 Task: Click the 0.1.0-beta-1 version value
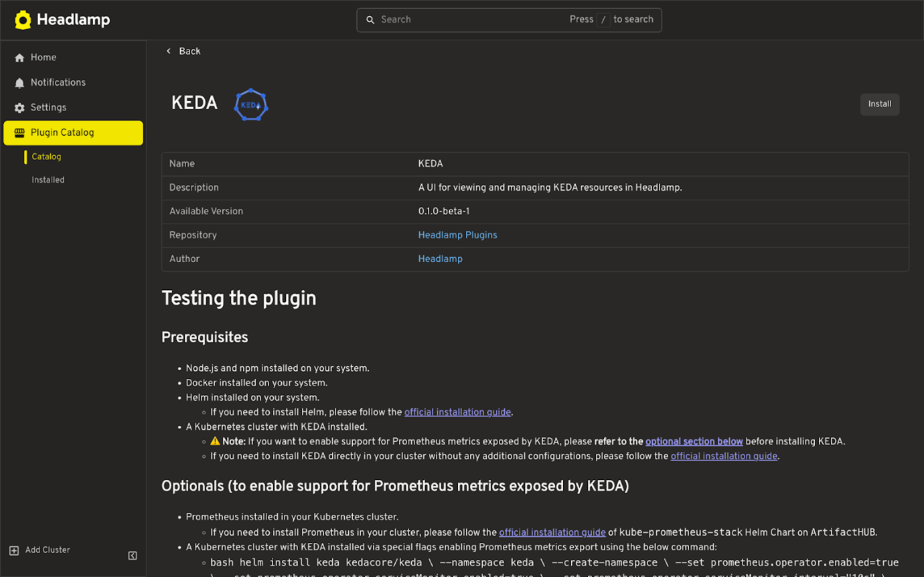pyautogui.click(x=444, y=212)
